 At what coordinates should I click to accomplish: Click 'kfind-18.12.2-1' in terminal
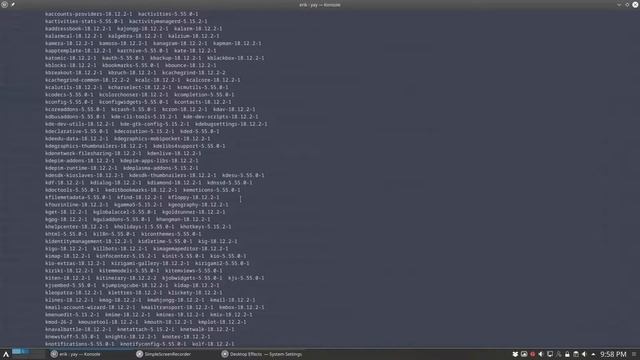coord(140,197)
